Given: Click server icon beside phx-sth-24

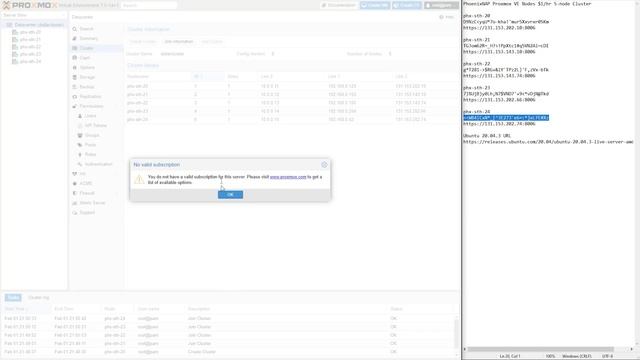Looking at the screenshot, I should point(15,62).
